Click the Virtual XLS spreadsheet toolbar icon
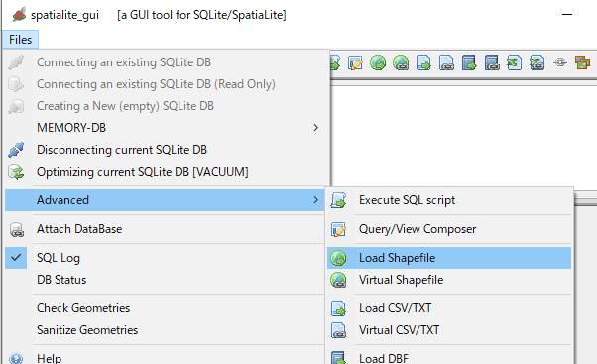Viewport: 597px width, 364px height. tap(537, 62)
